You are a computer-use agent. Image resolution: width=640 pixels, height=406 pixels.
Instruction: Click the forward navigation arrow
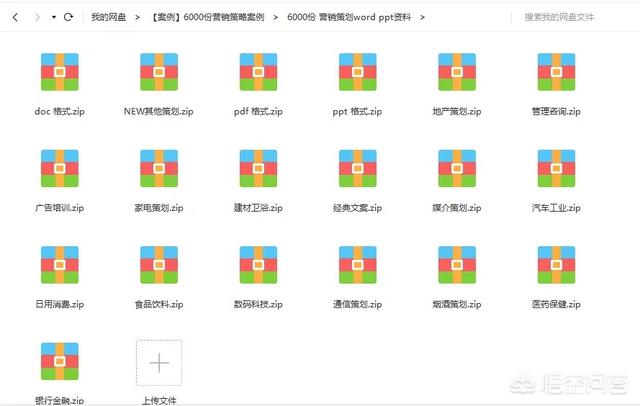(x=37, y=18)
